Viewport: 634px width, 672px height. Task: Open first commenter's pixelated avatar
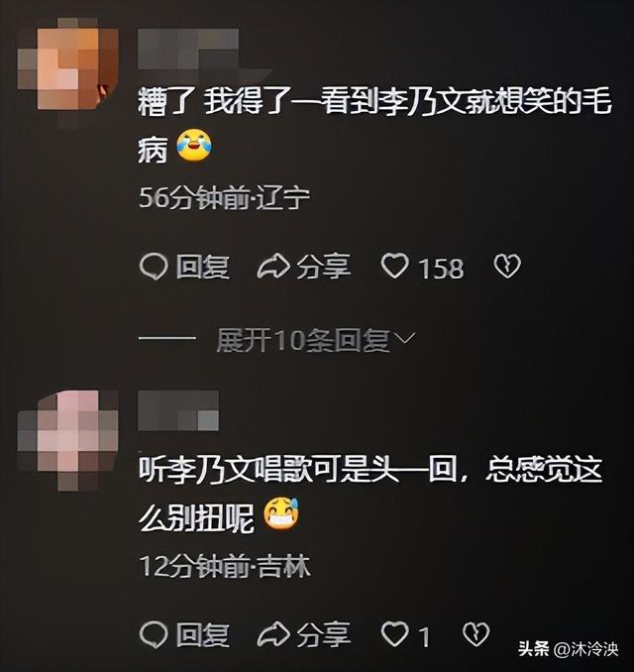(x=68, y=68)
